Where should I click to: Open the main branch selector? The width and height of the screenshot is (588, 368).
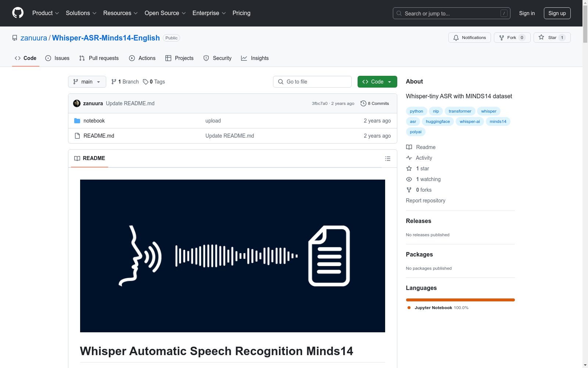[87, 82]
